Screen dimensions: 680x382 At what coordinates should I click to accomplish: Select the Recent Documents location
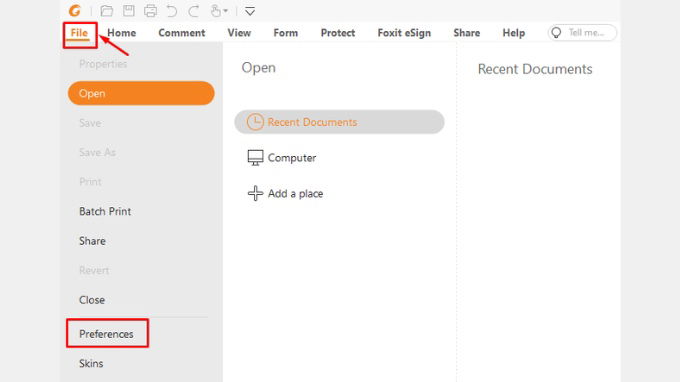tap(340, 122)
